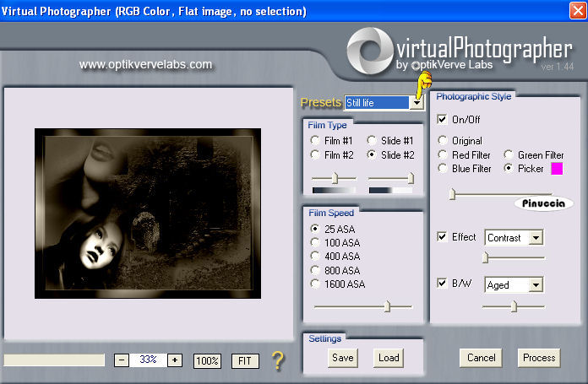The width and height of the screenshot is (588, 384).
Task: Select the Picker radio button
Action: click(x=509, y=168)
